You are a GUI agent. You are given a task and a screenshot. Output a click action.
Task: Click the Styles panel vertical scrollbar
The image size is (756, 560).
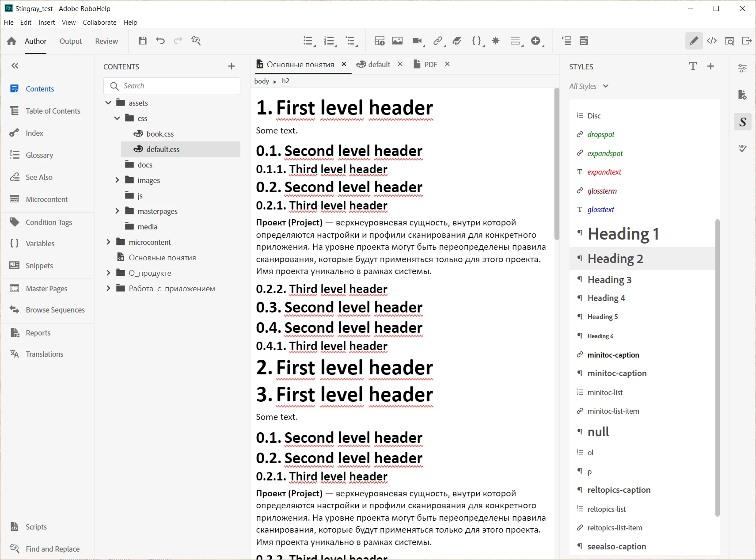pos(717,367)
